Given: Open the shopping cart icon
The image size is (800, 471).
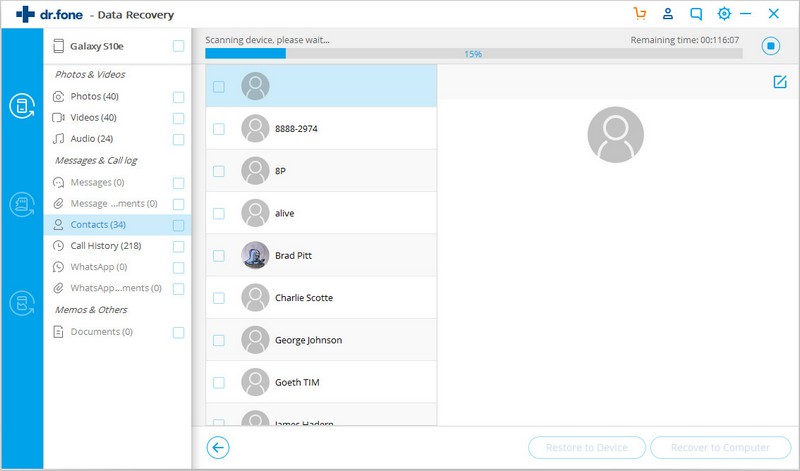Looking at the screenshot, I should pos(640,13).
